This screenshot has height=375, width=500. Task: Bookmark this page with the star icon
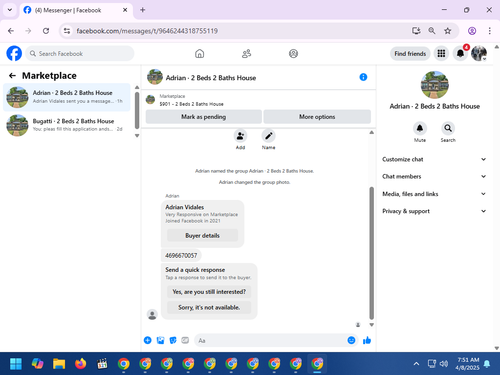[x=448, y=31]
